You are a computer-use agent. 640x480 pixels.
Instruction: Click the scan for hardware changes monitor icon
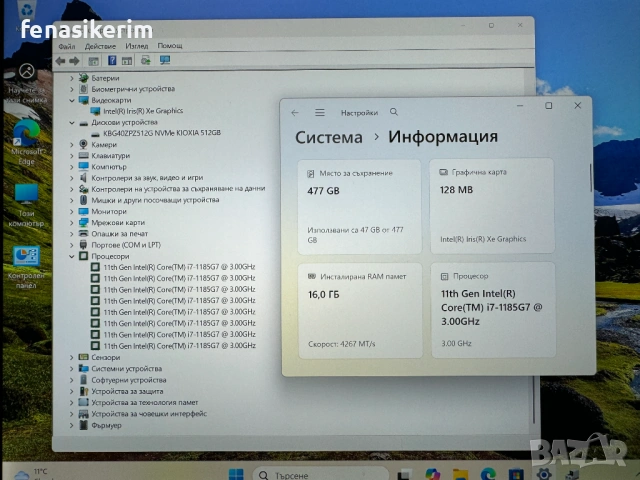165,60
